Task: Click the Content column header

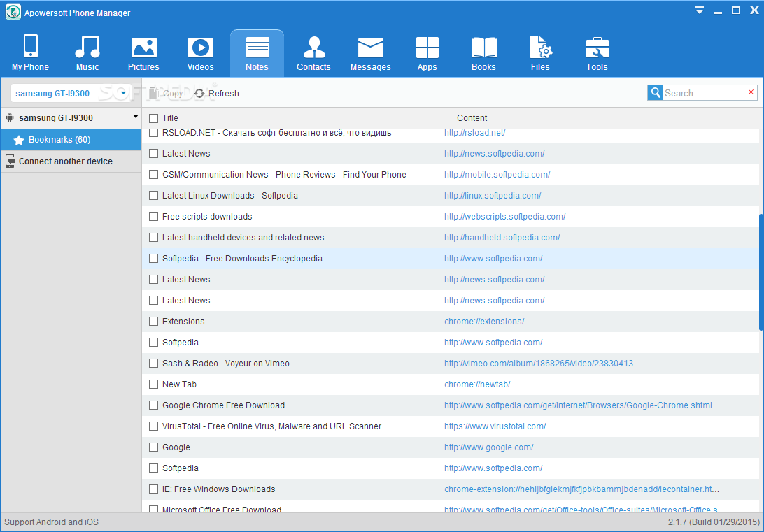Action: tap(472, 117)
